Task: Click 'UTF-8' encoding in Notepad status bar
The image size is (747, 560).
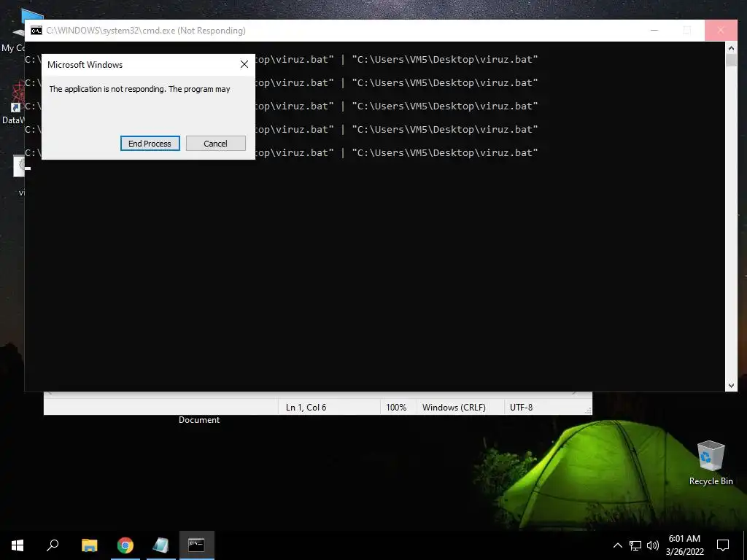Action: click(521, 407)
